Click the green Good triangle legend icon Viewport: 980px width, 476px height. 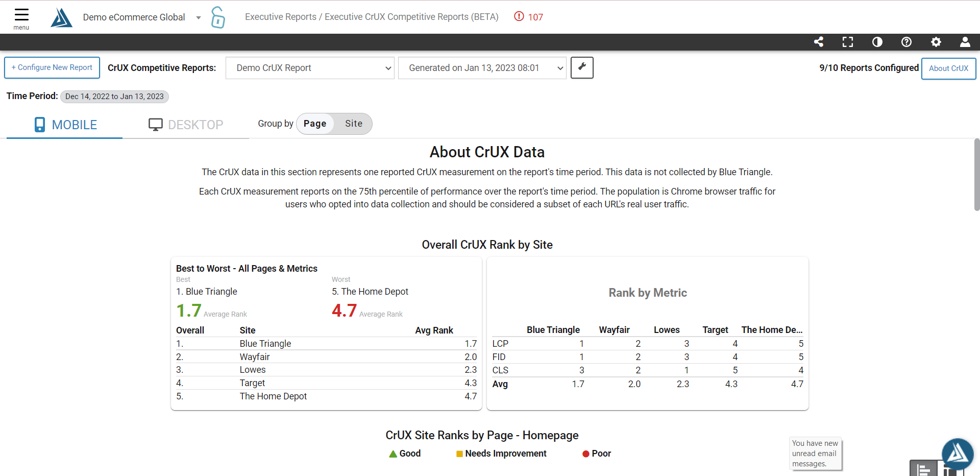coord(393,454)
